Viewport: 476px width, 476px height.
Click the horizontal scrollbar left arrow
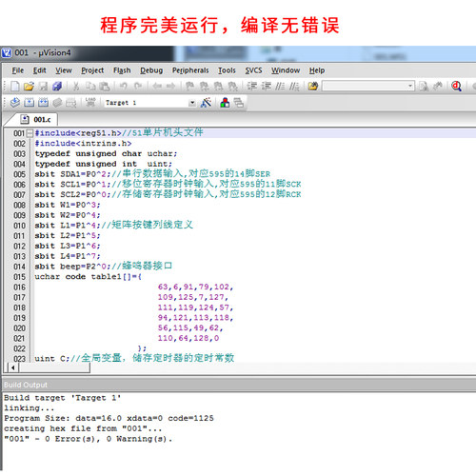[12, 367]
